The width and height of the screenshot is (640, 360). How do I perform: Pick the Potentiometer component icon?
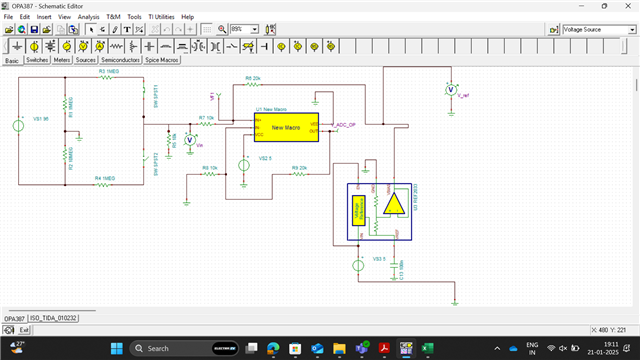click(x=133, y=47)
